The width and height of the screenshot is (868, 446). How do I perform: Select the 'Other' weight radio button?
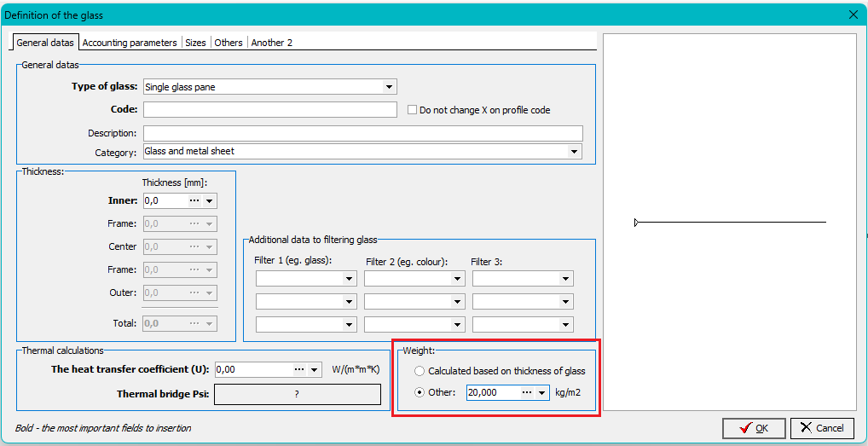click(x=419, y=393)
